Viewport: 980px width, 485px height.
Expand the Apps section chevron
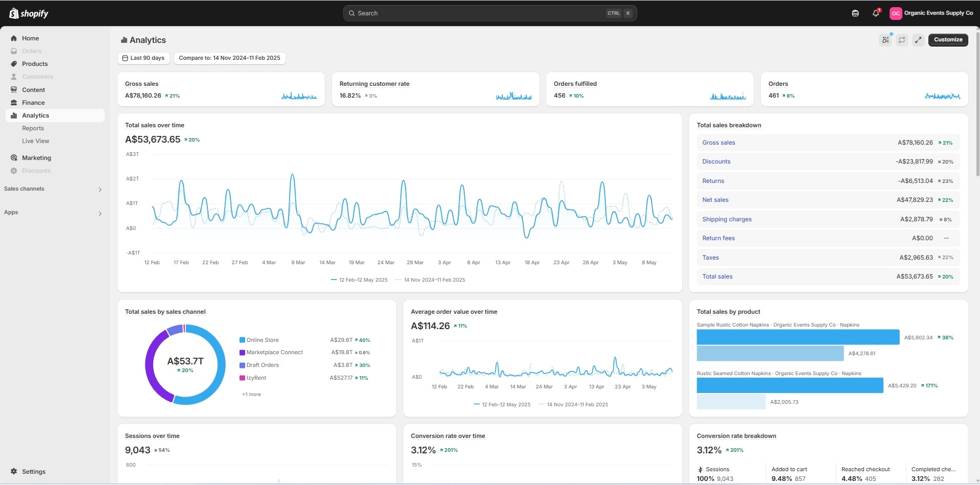[x=100, y=213]
